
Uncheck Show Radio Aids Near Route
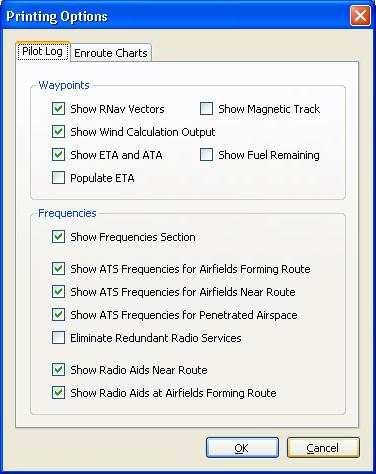coord(58,370)
